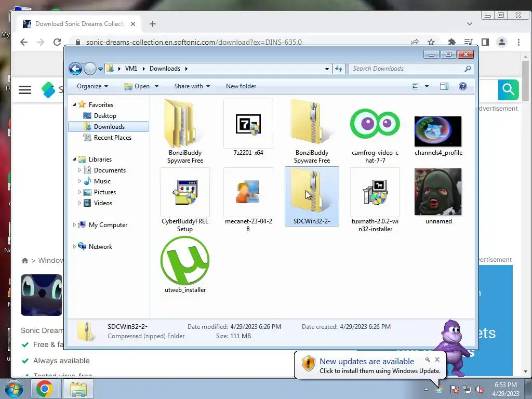Go back in Chrome
The height and width of the screenshot is (399, 532).
click(24, 42)
